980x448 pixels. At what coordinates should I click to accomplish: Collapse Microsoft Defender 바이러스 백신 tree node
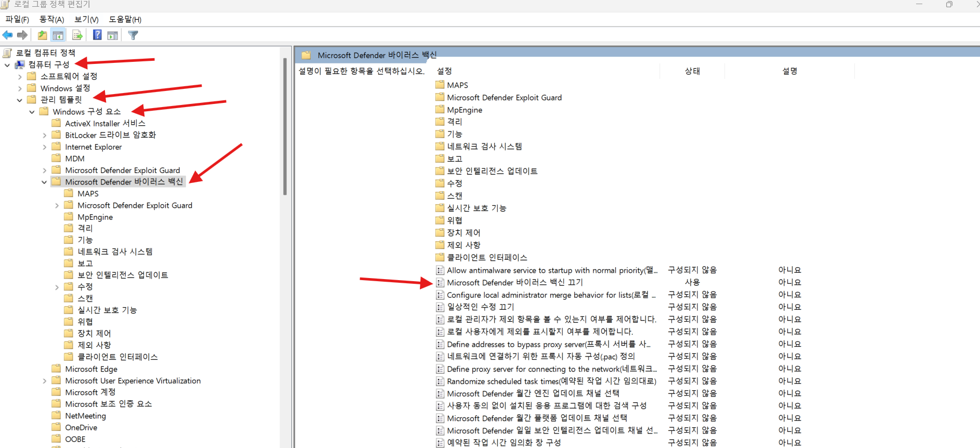45,182
